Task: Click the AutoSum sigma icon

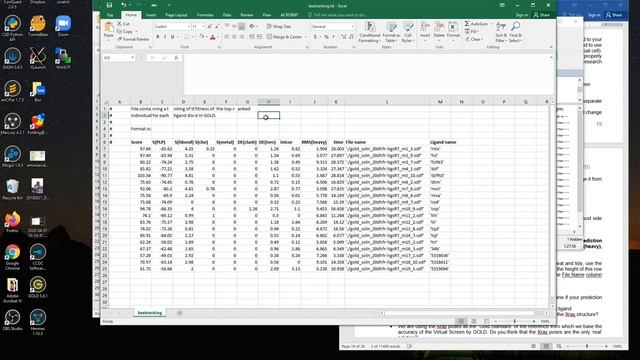Action: click(467, 24)
